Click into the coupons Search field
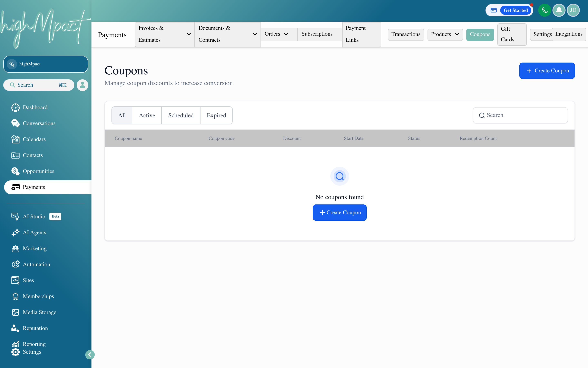This screenshot has width=588, height=368. tap(520, 115)
